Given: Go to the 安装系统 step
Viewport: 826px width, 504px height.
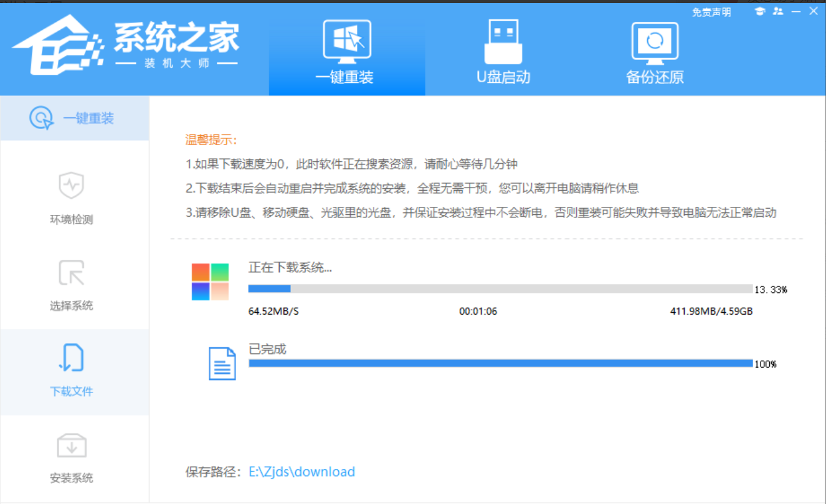Looking at the screenshot, I should 72,459.
